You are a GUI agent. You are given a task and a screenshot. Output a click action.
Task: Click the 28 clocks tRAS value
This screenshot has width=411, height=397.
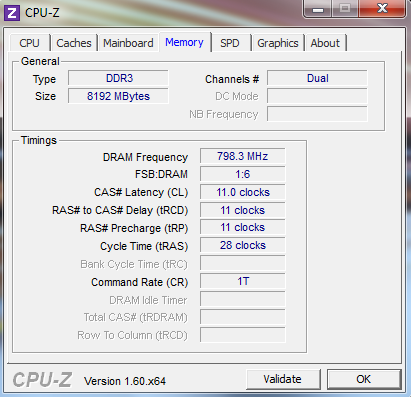[243, 246]
